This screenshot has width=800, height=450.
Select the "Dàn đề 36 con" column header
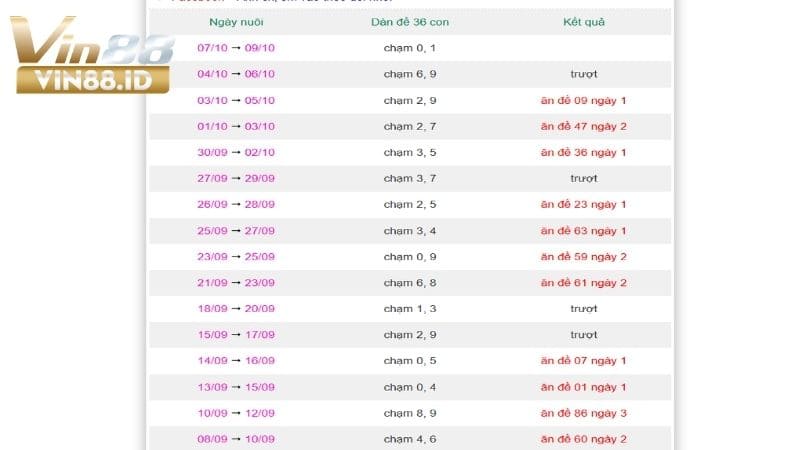tap(409, 22)
